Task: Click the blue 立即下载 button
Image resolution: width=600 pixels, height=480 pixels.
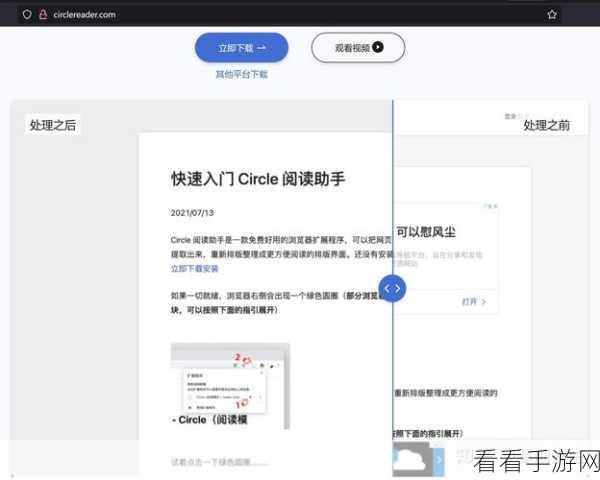Action: pos(241,47)
